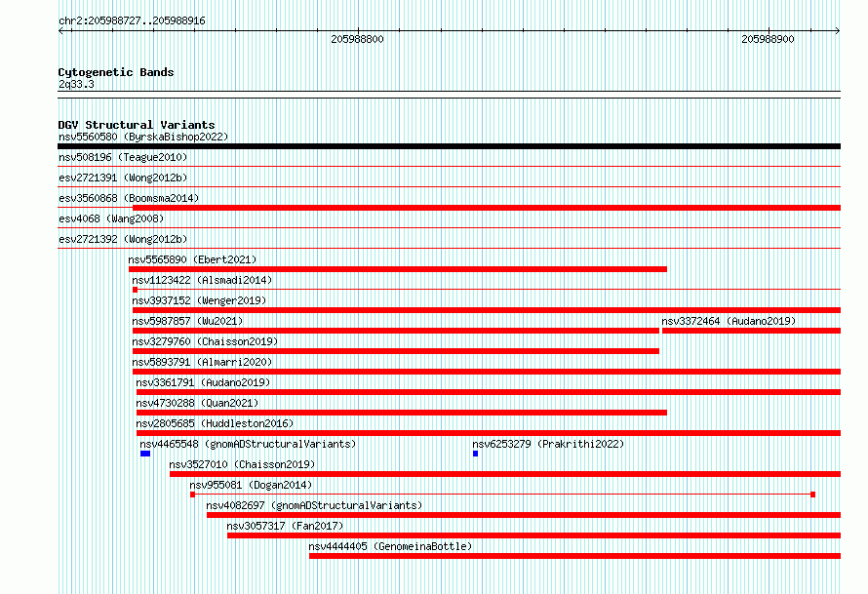Click the left arrow of the ruler

(60, 30)
